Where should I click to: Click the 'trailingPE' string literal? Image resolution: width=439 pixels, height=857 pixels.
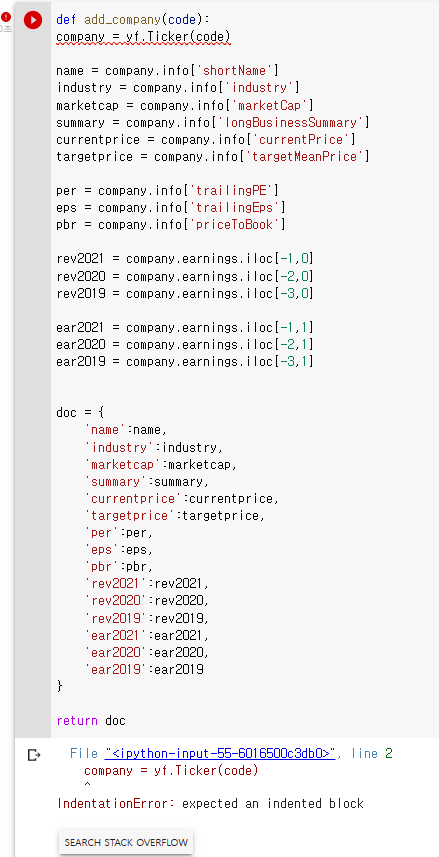(x=231, y=191)
